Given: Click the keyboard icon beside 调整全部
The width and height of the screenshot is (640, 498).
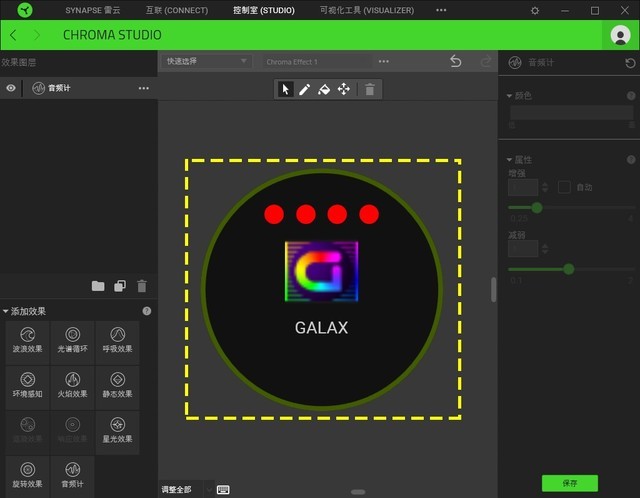Looking at the screenshot, I should (x=223, y=489).
